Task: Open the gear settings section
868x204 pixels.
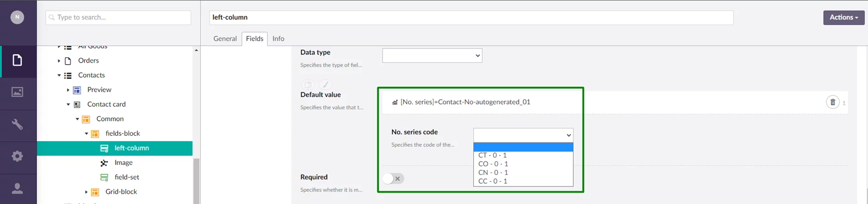Action: click(18, 156)
